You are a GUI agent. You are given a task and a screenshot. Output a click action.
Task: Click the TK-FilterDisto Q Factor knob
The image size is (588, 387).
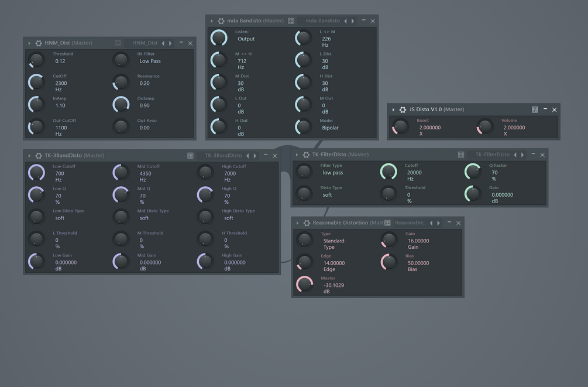click(473, 172)
